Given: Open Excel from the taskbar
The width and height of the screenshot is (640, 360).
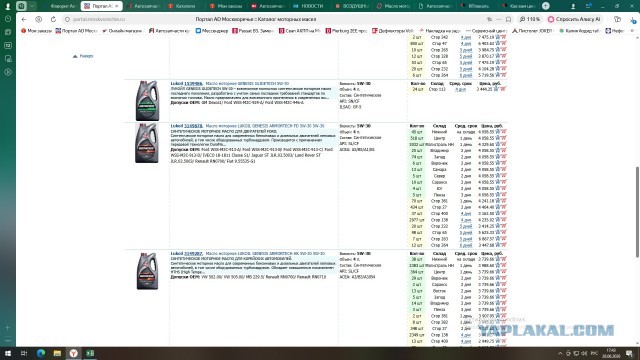Looking at the screenshot, I should click(90, 353).
